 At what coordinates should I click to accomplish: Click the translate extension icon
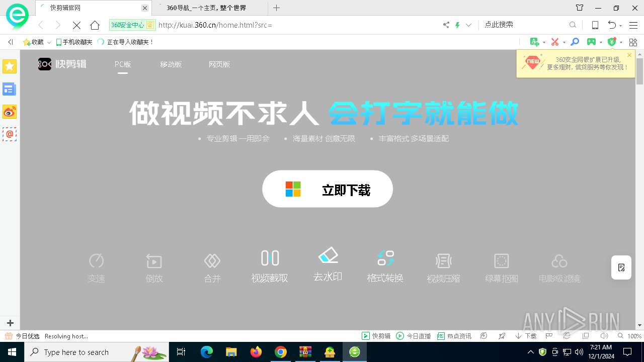coord(535,42)
